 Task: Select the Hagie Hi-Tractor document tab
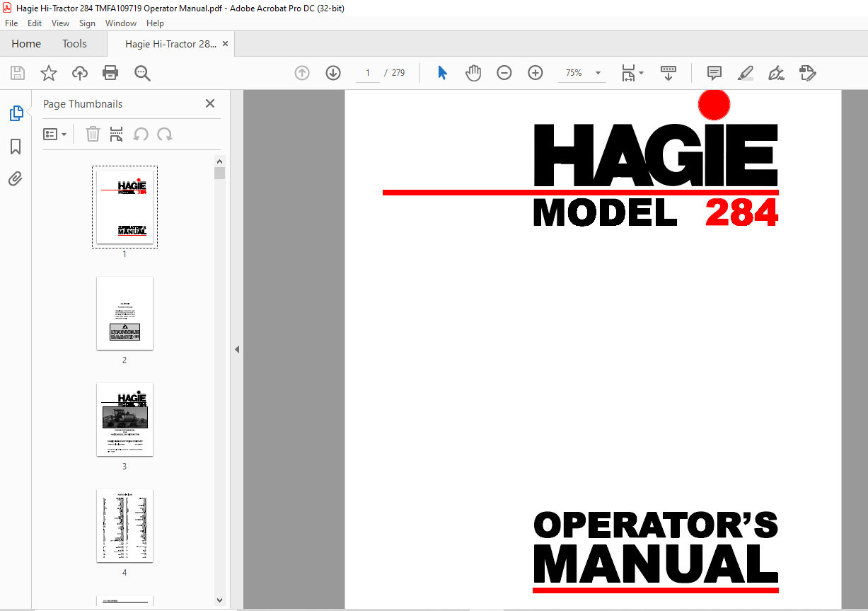click(170, 44)
